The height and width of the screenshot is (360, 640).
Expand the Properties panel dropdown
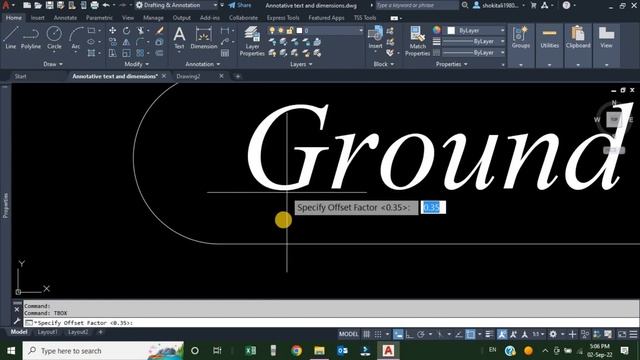(451, 64)
